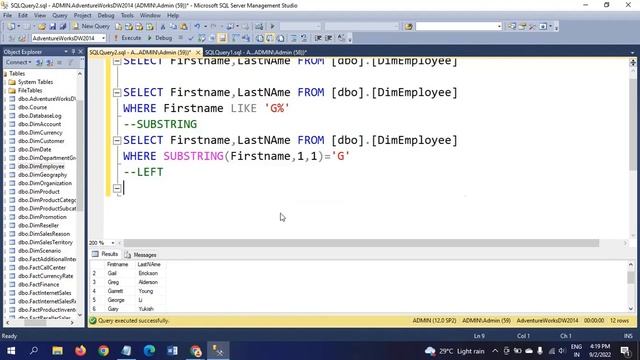Viewport: 640px width, 360px height.
Task: Click Object Explorer stop icon
Action: pyautogui.click(x=60, y=62)
